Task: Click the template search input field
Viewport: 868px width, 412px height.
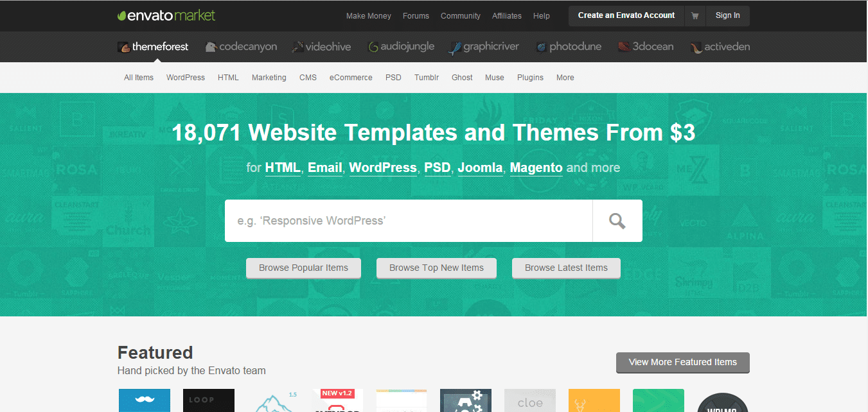Action: pyautogui.click(x=408, y=221)
